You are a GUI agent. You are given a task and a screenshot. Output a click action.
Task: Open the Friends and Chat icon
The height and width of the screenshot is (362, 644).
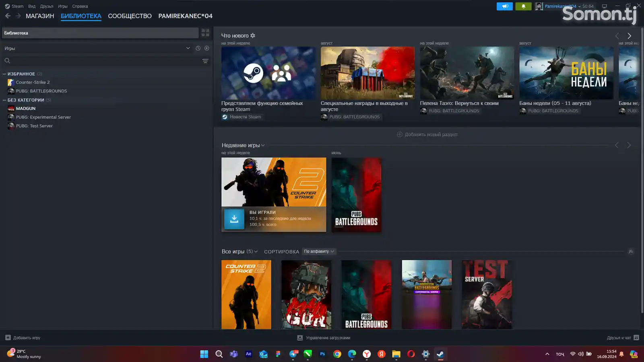(x=636, y=338)
